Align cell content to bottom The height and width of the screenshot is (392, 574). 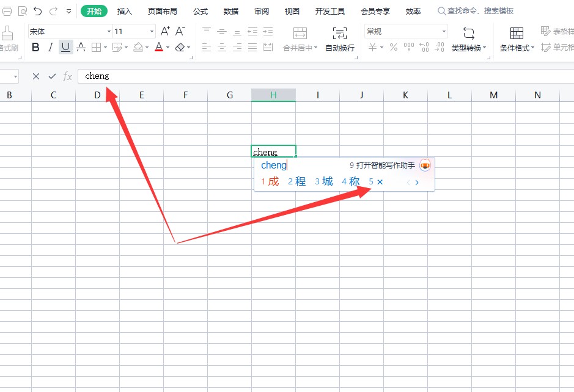click(x=237, y=32)
